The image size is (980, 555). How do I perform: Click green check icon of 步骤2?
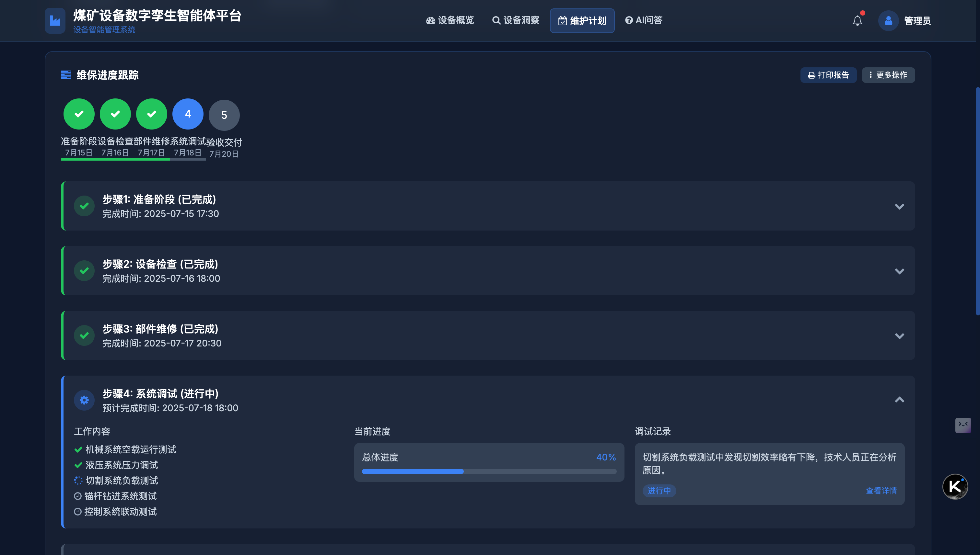[84, 271]
